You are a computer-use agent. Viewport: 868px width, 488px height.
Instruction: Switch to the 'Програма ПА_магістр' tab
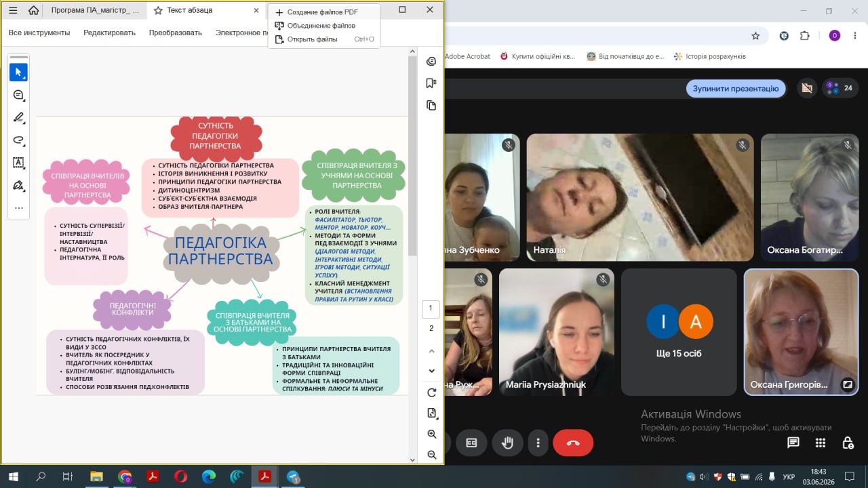tap(95, 10)
